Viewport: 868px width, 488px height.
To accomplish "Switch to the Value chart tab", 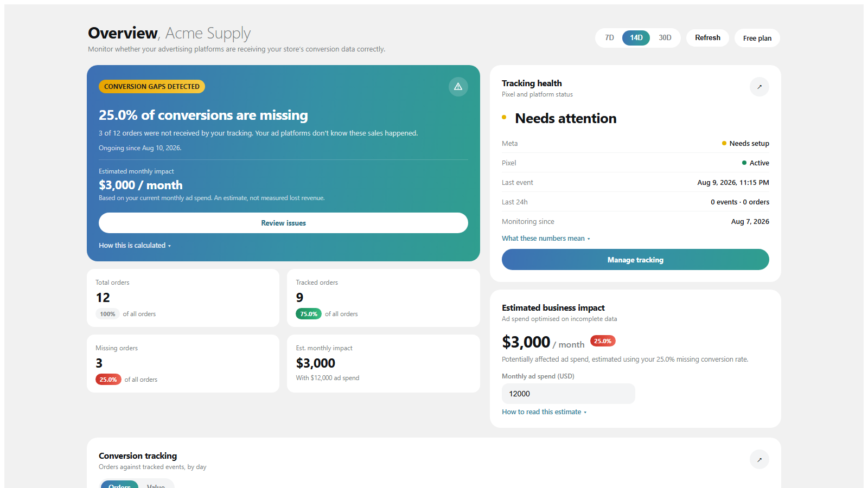I will 156,486.
